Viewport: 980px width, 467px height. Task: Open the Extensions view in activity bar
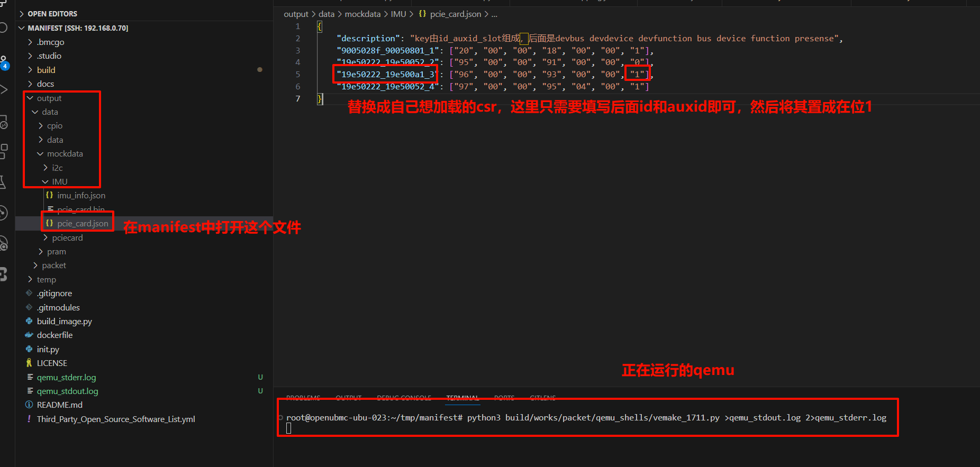3,151
